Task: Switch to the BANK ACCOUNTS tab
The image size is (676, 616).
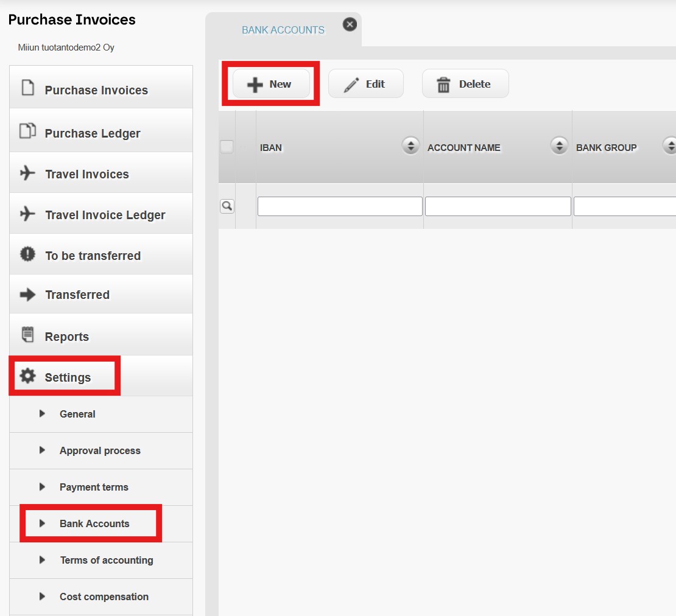Action: [283, 30]
